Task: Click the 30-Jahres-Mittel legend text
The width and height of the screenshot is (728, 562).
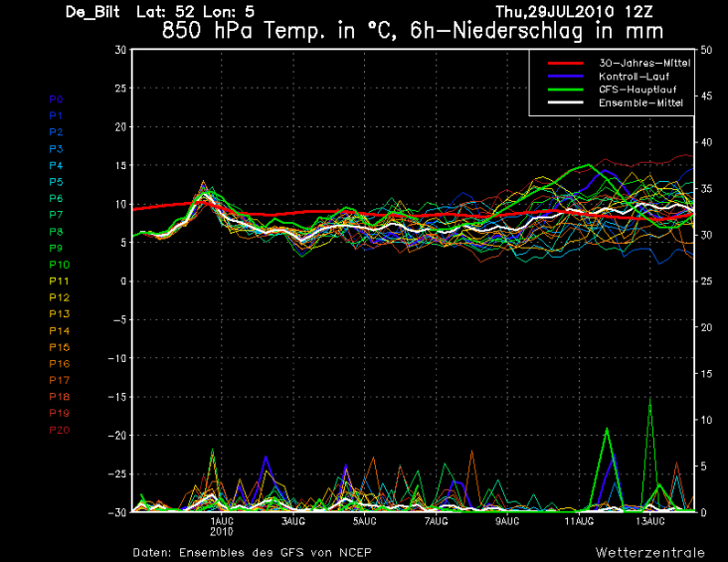Action: click(x=644, y=64)
